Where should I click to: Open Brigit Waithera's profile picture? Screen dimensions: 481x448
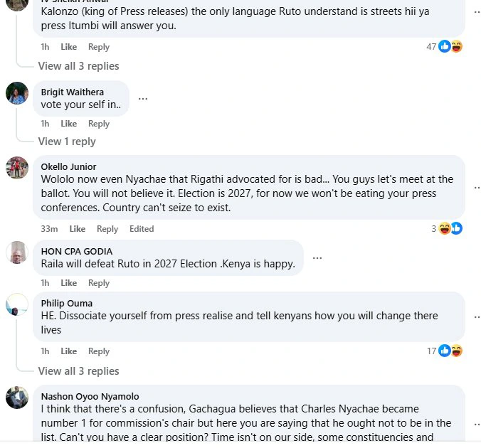click(17, 93)
